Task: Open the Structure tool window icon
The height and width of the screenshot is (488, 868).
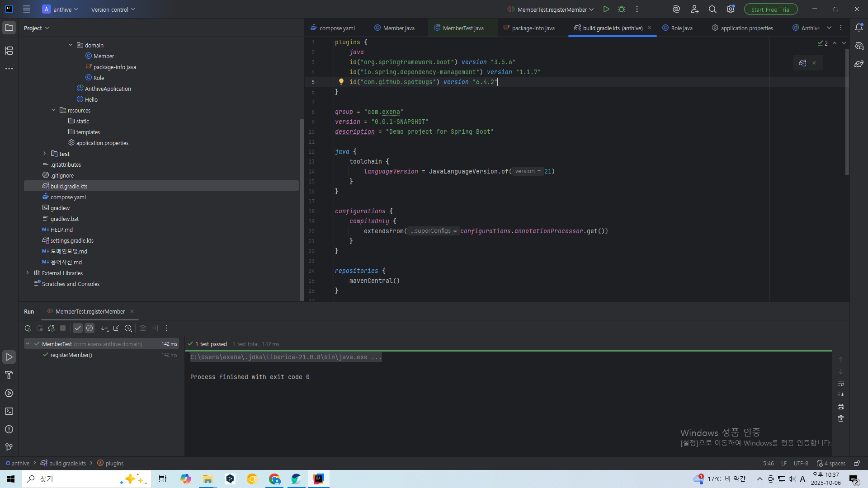Action: coord(9,51)
